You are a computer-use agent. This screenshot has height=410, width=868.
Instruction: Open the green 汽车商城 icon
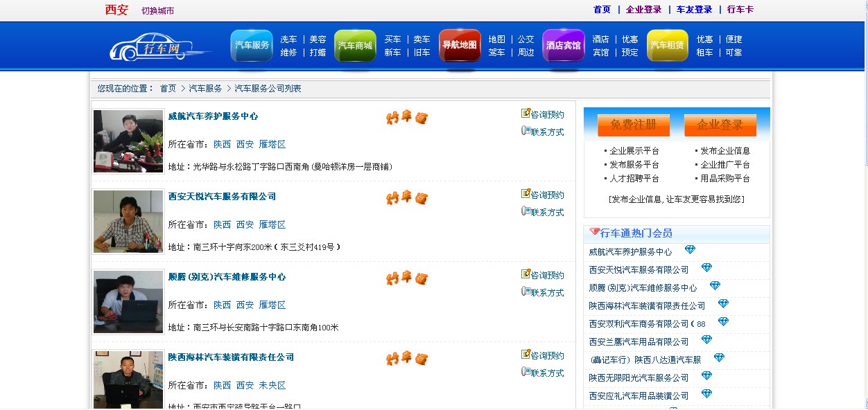tap(355, 45)
